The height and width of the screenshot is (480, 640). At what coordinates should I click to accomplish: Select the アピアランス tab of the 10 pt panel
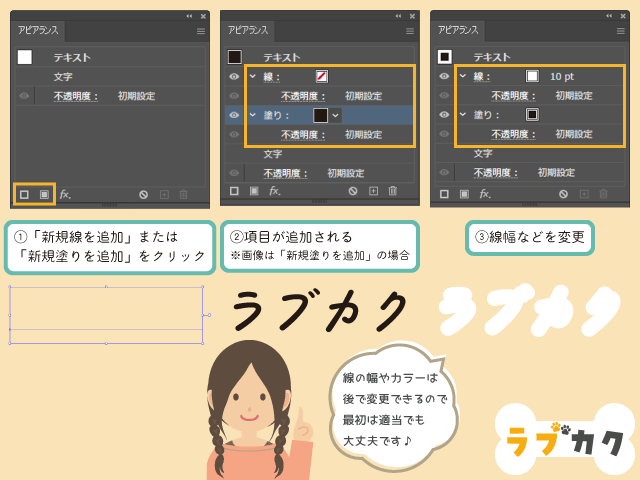(458, 30)
